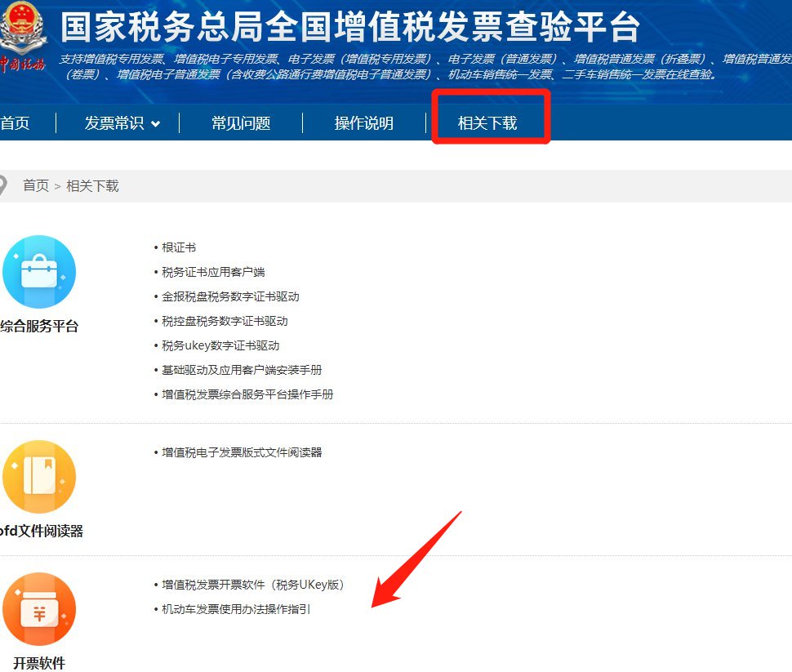Click the national tax emblem logo
This screenshot has height=672, width=792.
22,35
